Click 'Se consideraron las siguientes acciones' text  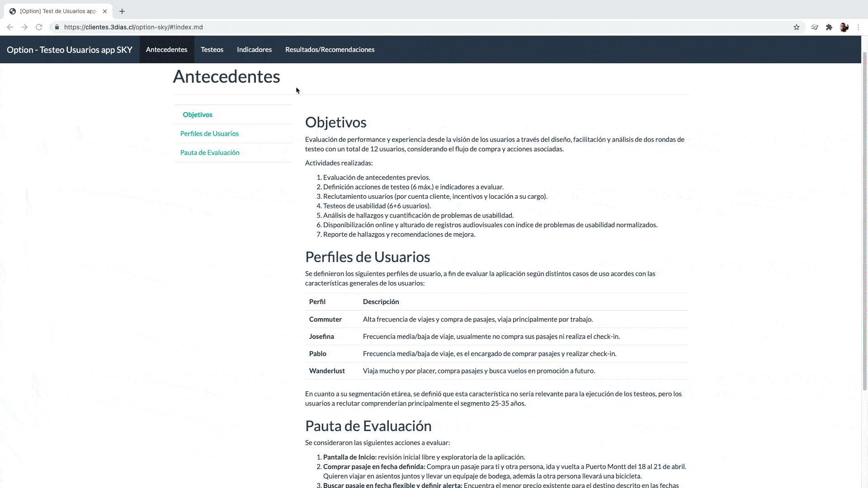[377, 443]
